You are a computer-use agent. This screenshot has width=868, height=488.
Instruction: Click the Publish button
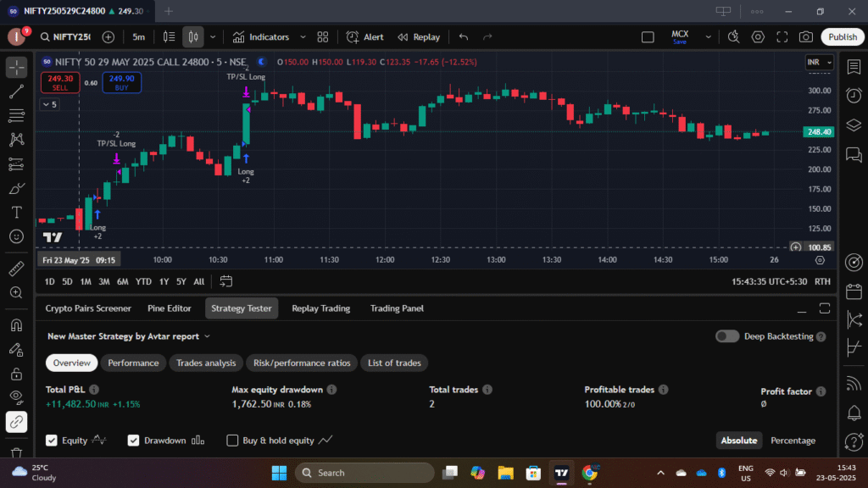843,37
